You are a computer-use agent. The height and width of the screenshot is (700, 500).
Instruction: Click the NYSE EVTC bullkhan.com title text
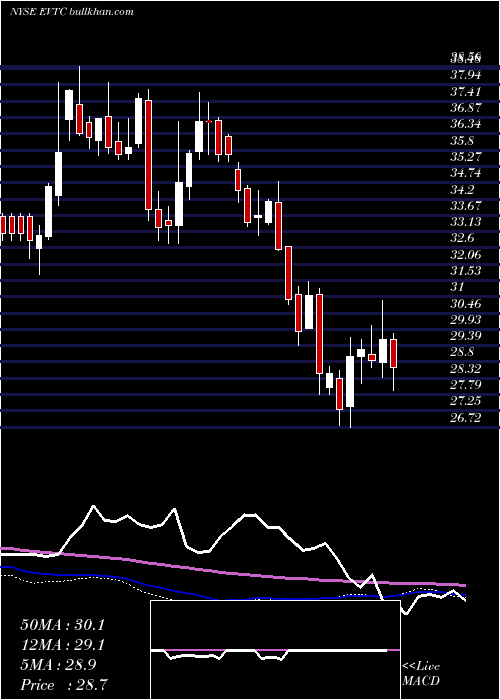coord(71,12)
